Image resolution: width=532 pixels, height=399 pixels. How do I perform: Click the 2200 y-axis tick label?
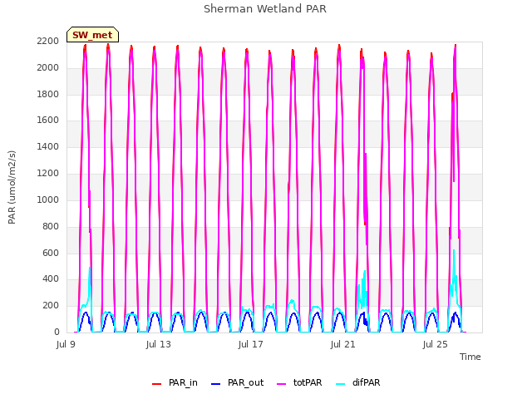pyautogui.click(x=48, y=41)
